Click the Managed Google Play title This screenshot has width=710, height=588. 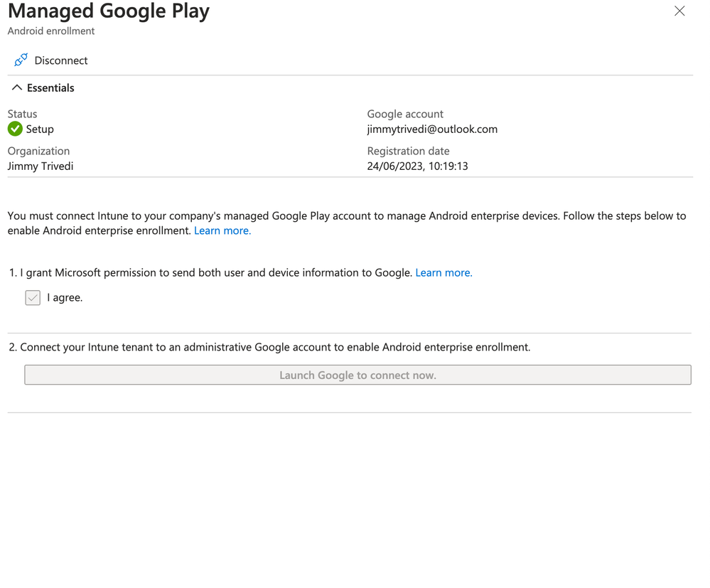[109, 11]
